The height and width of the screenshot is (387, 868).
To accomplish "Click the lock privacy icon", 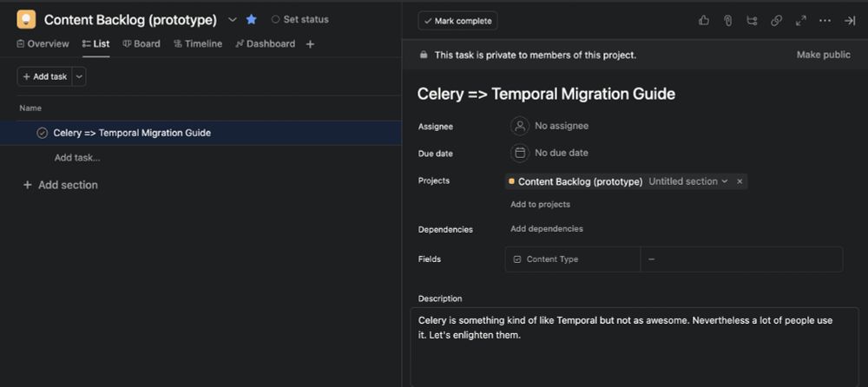I will click(x=424, y=55).
